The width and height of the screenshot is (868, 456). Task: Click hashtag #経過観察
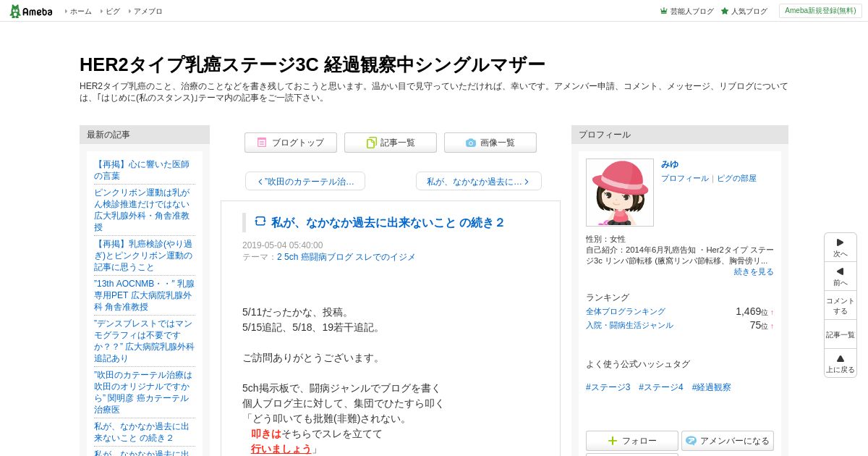pos(712,387)
